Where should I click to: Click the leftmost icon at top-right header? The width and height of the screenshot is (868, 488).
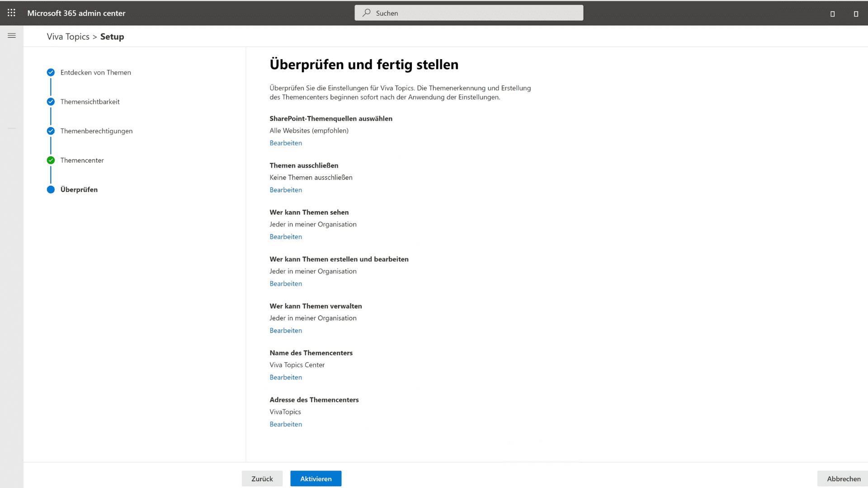[x=832, y=14]
